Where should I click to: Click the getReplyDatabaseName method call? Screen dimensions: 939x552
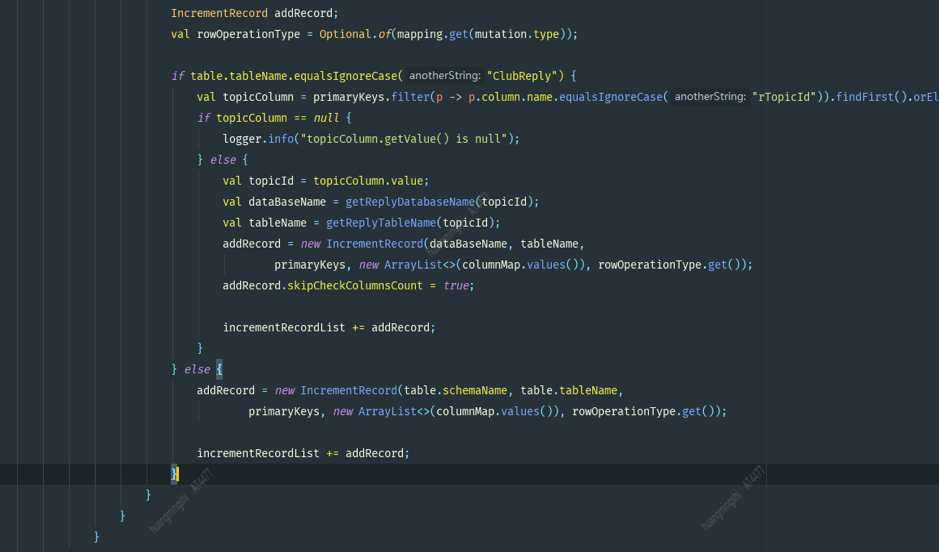(410, 202)
